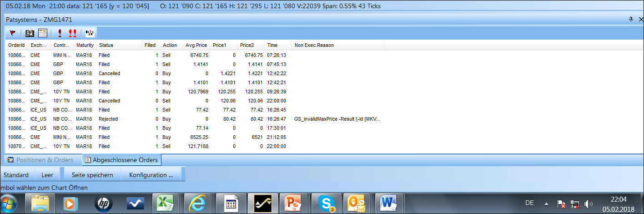Click the Standard button
Viewport: 644px width, 214px height.
(16, 175)
